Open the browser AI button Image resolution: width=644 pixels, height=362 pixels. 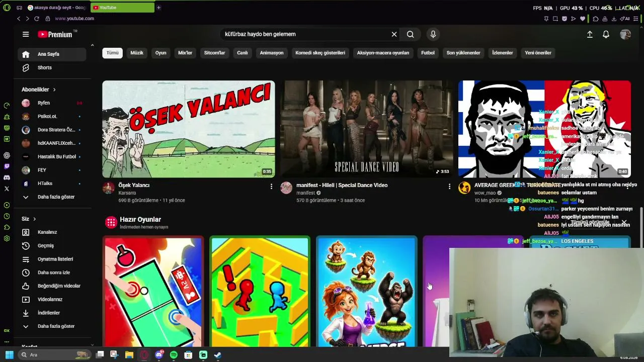625,19
